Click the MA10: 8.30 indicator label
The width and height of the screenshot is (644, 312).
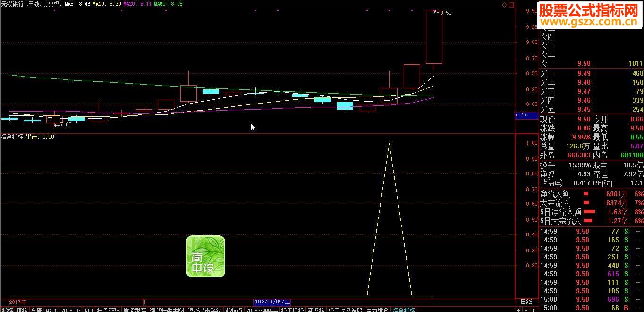point(106,4)
